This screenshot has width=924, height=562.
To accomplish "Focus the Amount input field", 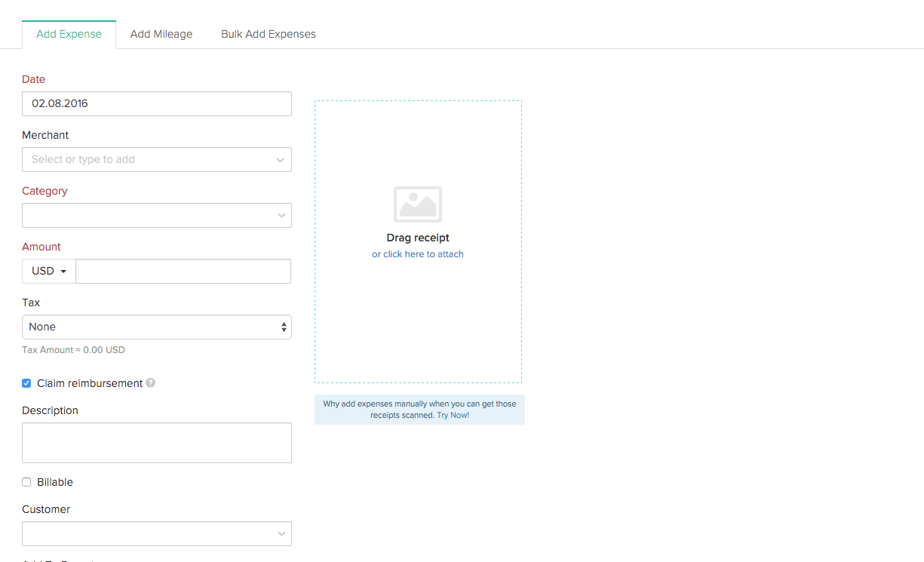I will click(183, 271).
